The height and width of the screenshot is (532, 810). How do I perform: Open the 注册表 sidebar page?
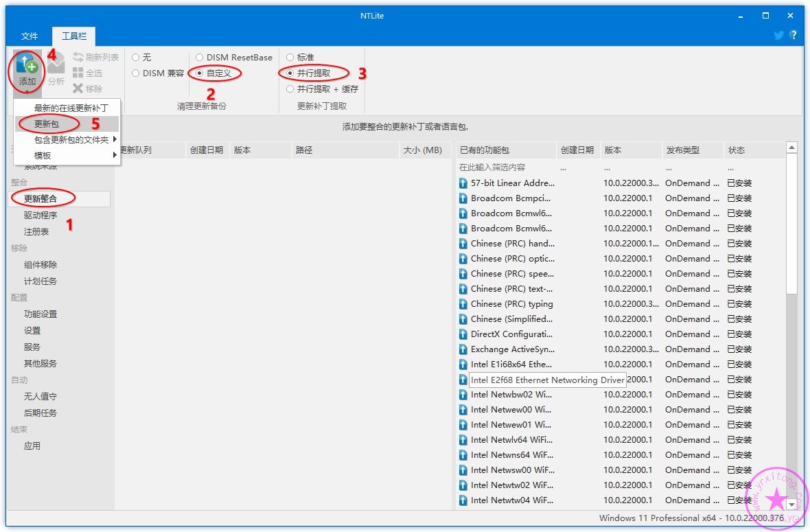(x=36, y=231)
